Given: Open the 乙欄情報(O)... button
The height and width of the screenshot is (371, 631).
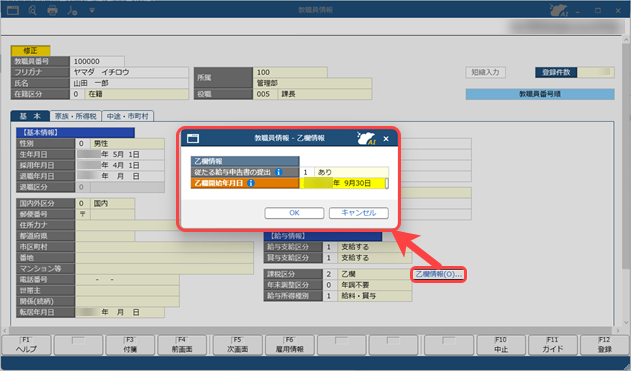Looking at the screenshot, I should point(439,274).
